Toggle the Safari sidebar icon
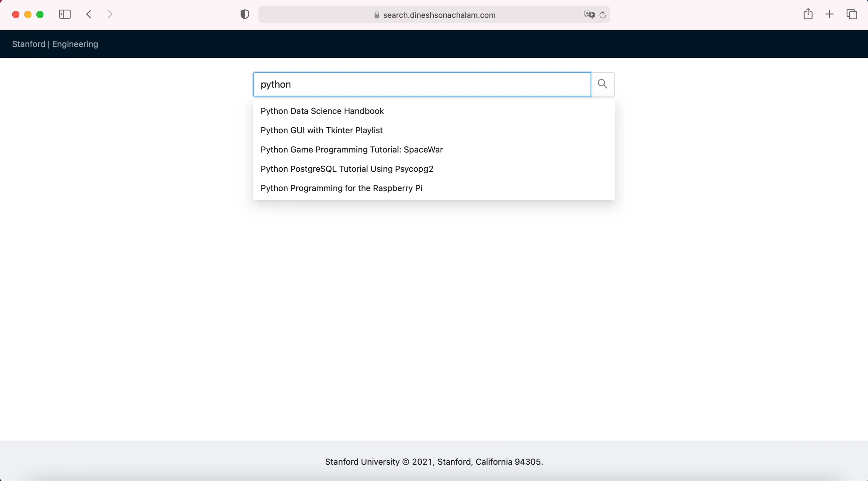This screenshot has height=481, width=868. pos(65,14)
